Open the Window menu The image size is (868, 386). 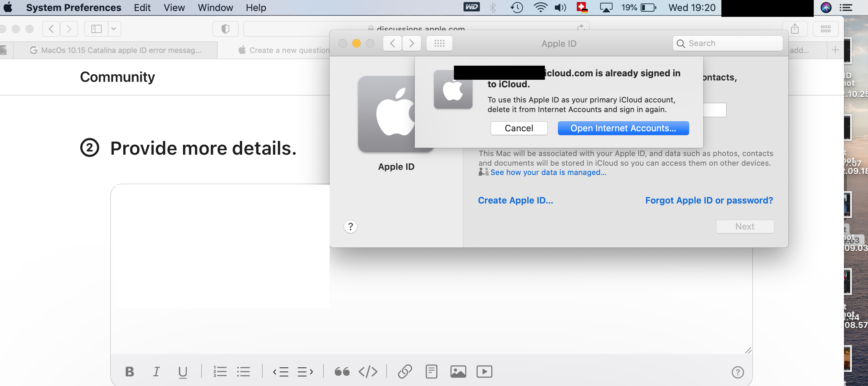pos(215,8)
